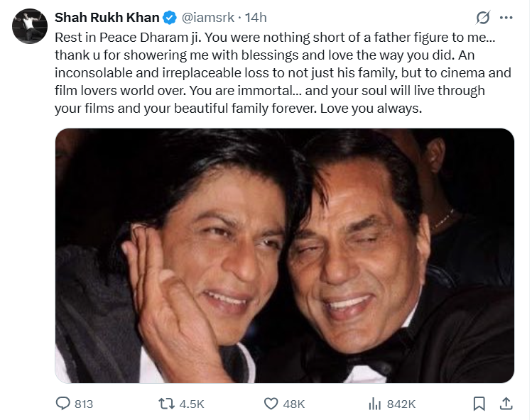Enlarge the attached photo of two men
This screenshot has height=420, width=532.
[284, 255]
